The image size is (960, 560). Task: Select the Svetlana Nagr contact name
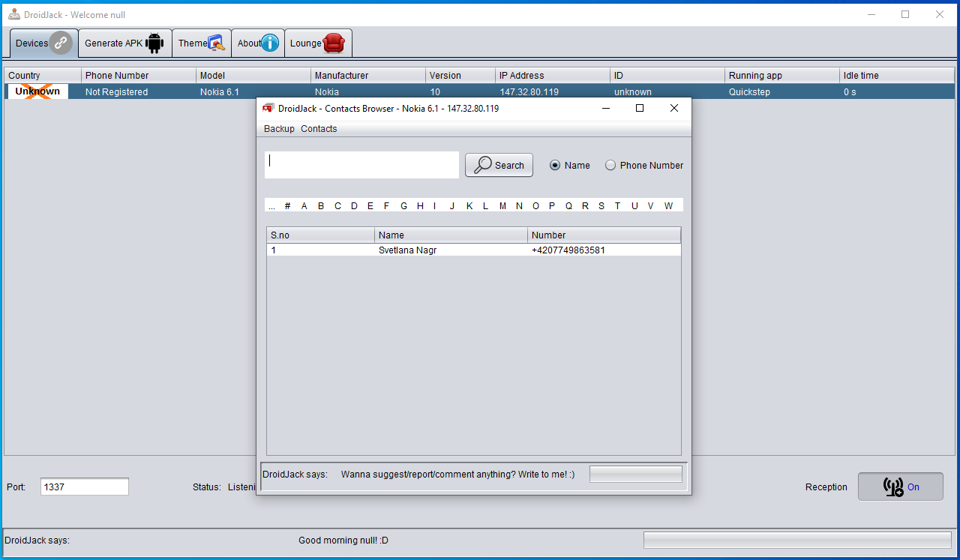(x=407, y=250)
